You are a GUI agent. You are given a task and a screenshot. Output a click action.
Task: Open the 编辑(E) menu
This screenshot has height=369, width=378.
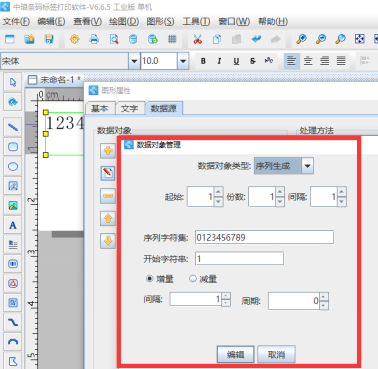pyautogui.click(x=51, y=22)
